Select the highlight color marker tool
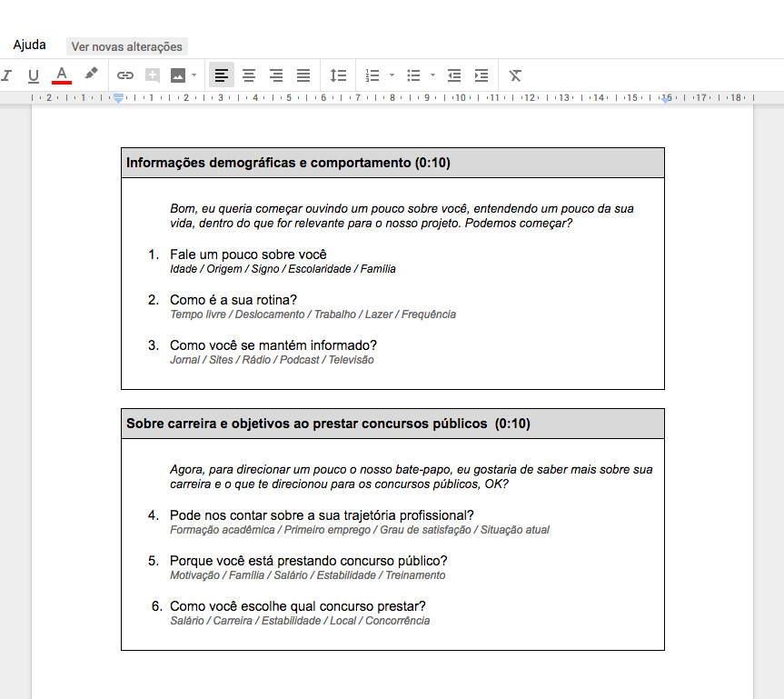 (91, 74)
